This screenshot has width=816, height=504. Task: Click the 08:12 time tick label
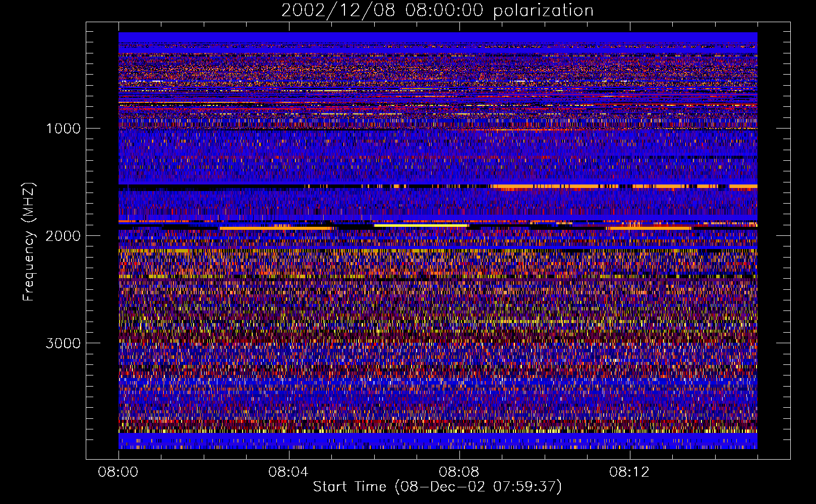[629, 472]
